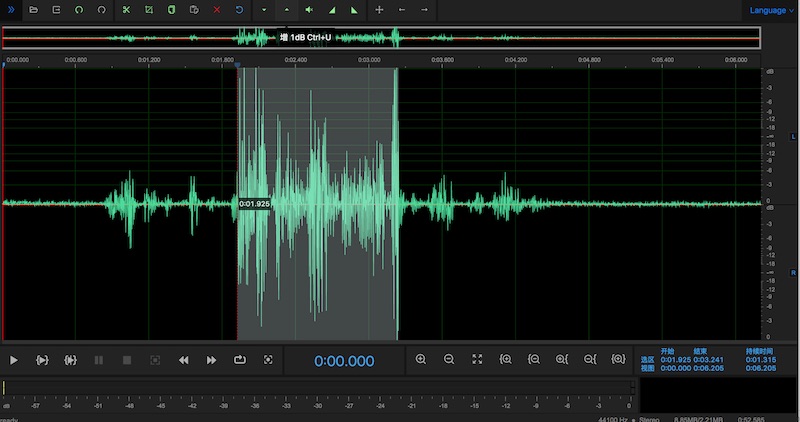The image size is (800, 422).
Task: Open file using the folder icon
Action: [x=33, y=9]
